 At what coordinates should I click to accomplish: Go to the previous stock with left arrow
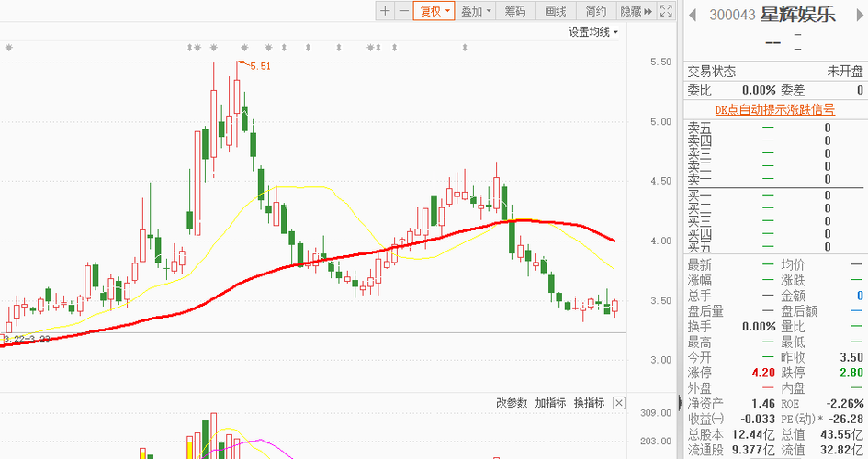[x=692, y=15]
